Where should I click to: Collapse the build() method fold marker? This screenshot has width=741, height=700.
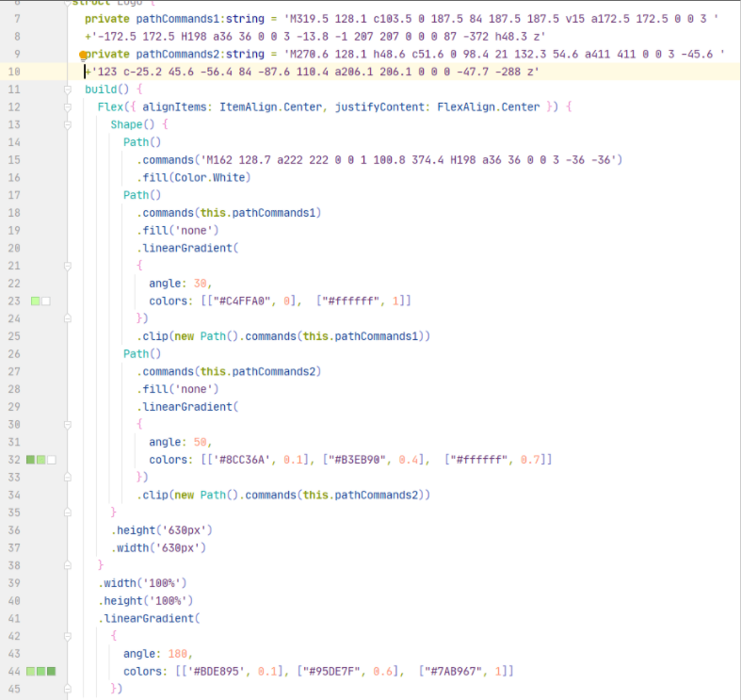(x=68, y=90)
